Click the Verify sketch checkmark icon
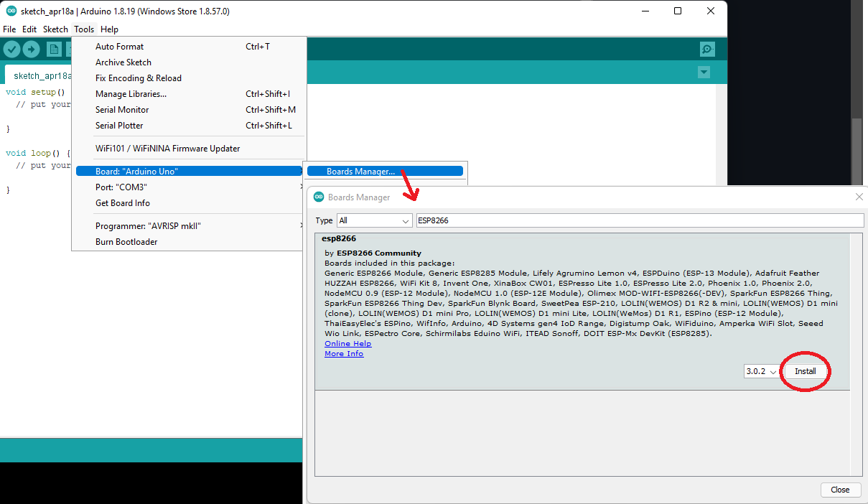Viewport: 868px width, 504px height. pos(11,49)
